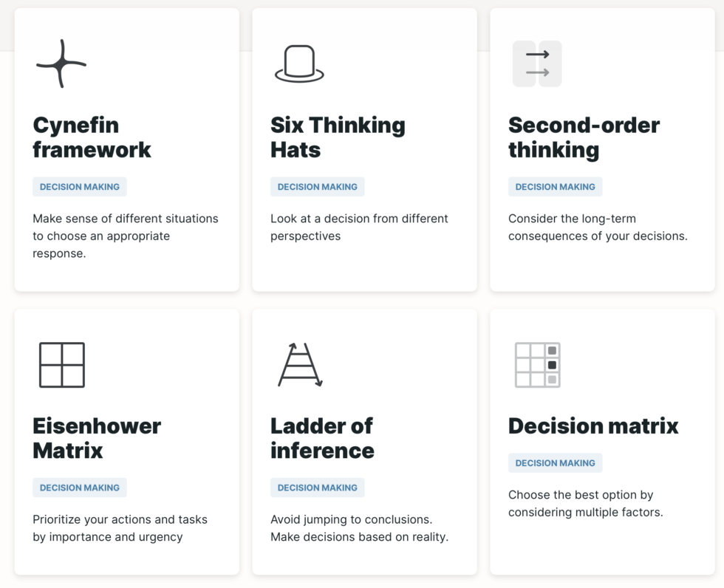
Task: Select Decision Making tag on Eisenhower Matrix card
Action: pos(80,488)
